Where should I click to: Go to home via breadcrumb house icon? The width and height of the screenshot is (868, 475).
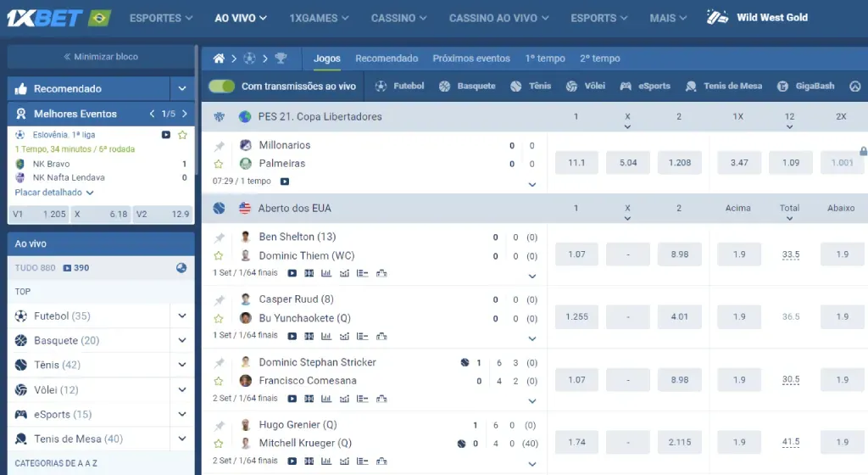(x=220, y=59)
